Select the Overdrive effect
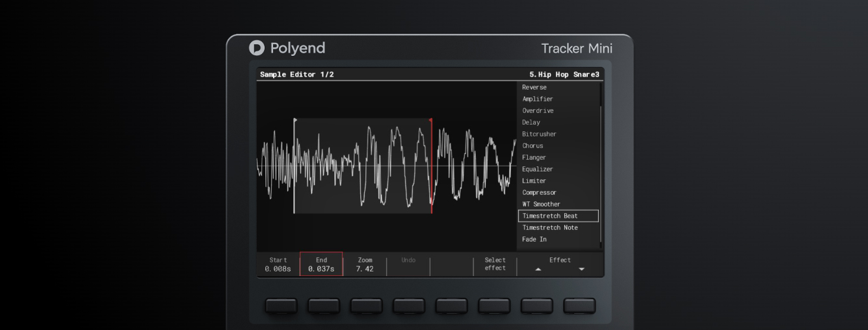 tap(538, 110)
